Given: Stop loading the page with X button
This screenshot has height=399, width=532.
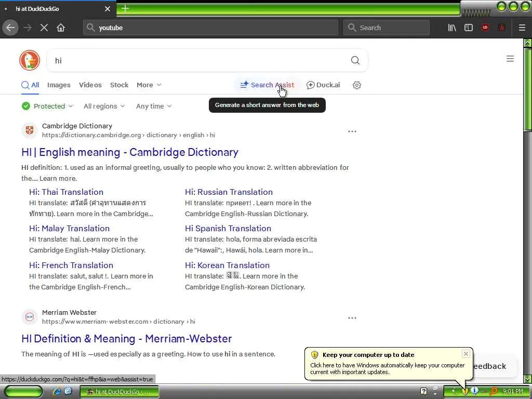Looking at the screenshot, I should point(44,28).
